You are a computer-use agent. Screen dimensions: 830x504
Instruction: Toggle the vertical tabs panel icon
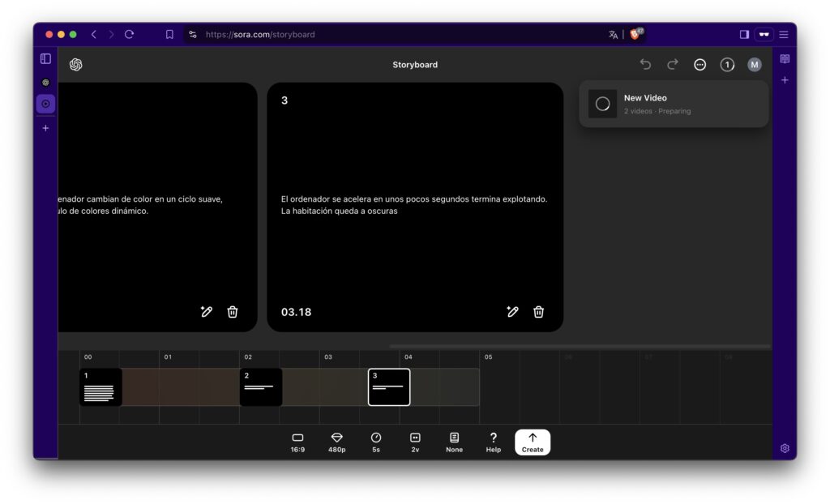pyautogui.click(x=45, y=59)
